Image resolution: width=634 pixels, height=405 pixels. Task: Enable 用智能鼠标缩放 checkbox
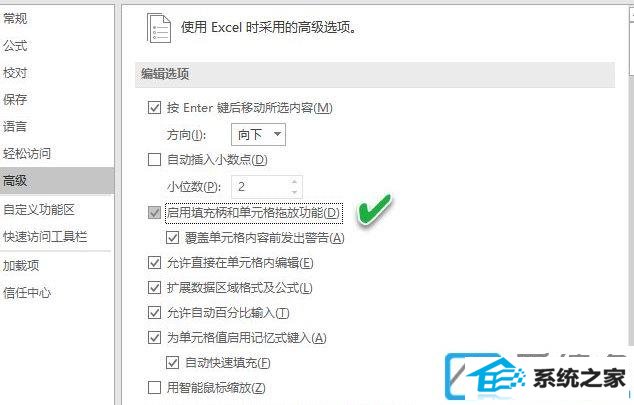154,388
